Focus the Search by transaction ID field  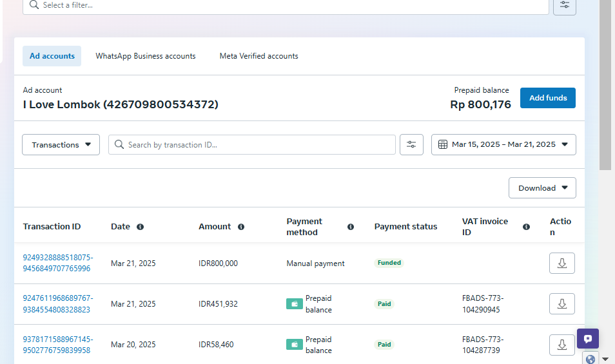[258, 145]
